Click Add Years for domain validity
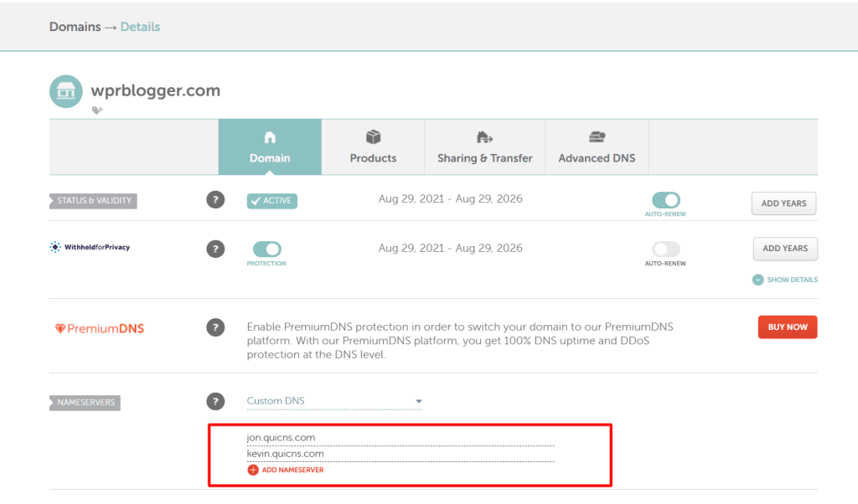The width and height of the screenshot is (858, 504). (x=783, y=203)
